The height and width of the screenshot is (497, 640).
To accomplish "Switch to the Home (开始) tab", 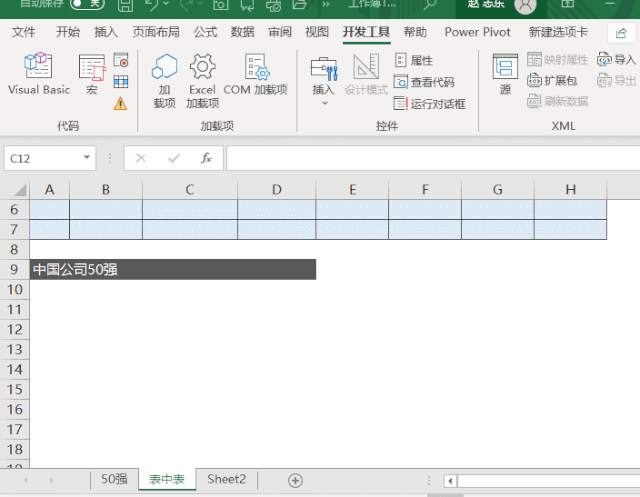I will tap(68, 32).
